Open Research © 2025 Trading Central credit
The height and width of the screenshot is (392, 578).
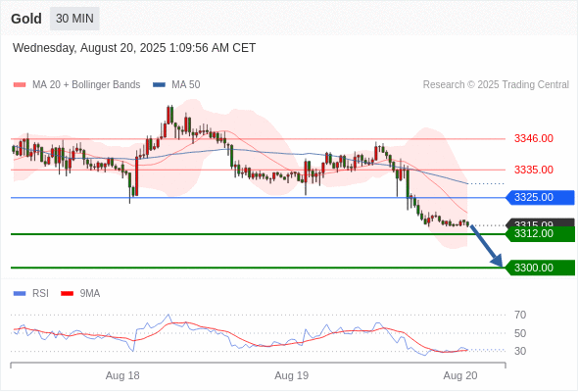pyautogui.click(x=496, y=85)
